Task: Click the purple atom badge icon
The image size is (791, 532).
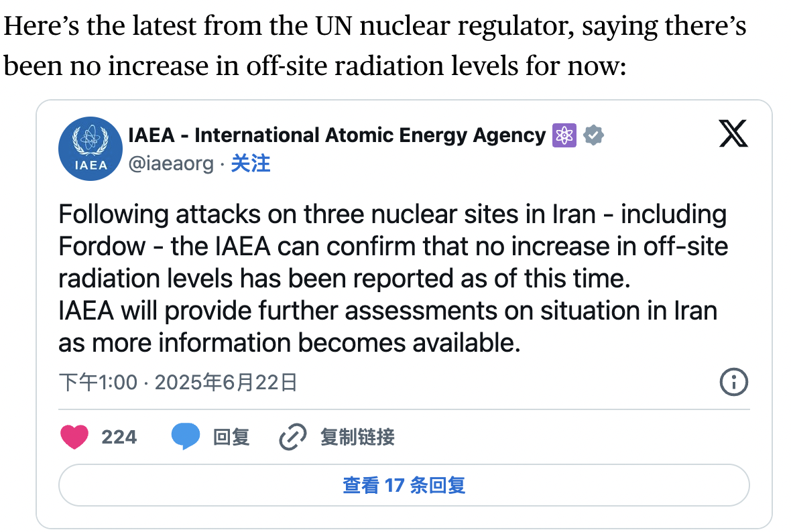Action: click(564, 135)
